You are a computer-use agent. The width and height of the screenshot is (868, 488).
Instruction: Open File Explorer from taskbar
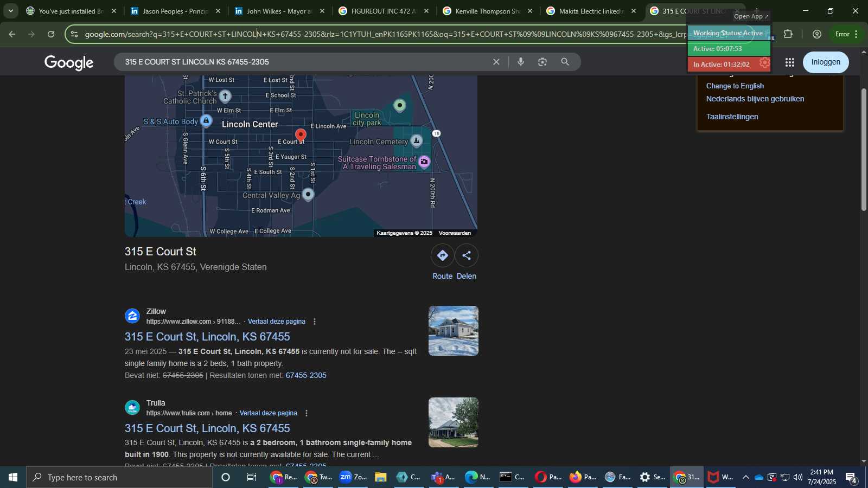pyautogui.click(x=380, y=477)
